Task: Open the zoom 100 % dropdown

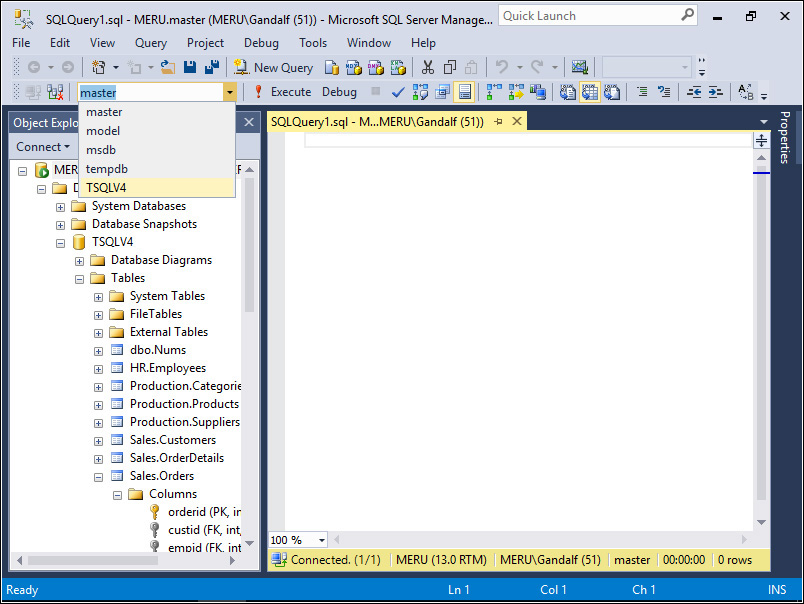Action: (320, 540)
